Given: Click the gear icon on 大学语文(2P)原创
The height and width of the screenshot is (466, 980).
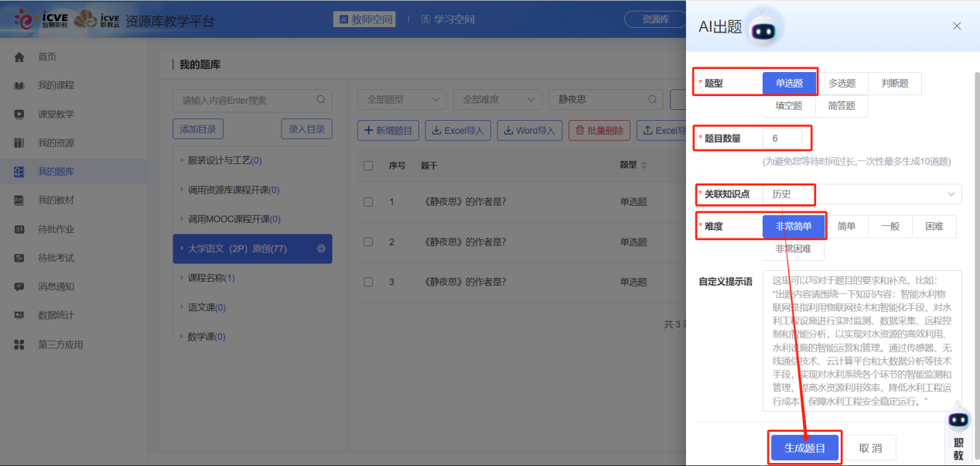Looking at the screenshot, I should tap(323, 248).
